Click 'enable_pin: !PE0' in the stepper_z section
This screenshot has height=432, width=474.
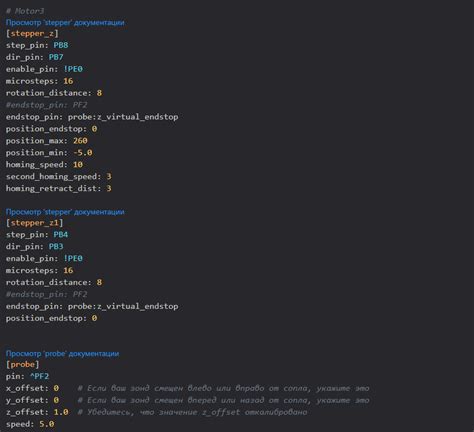(x=44, y=69)
